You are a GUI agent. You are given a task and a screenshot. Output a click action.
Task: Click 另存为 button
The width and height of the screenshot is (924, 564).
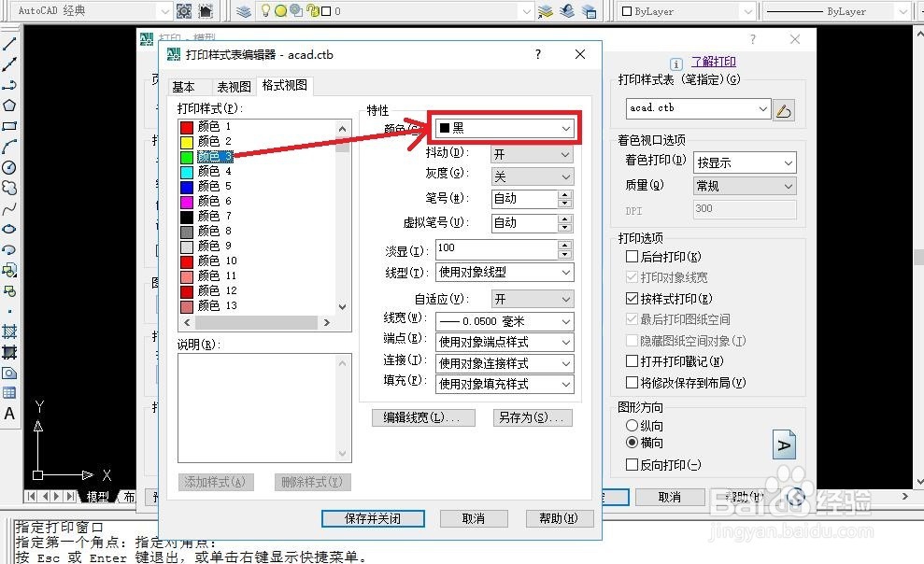click(x=533, y=417)
